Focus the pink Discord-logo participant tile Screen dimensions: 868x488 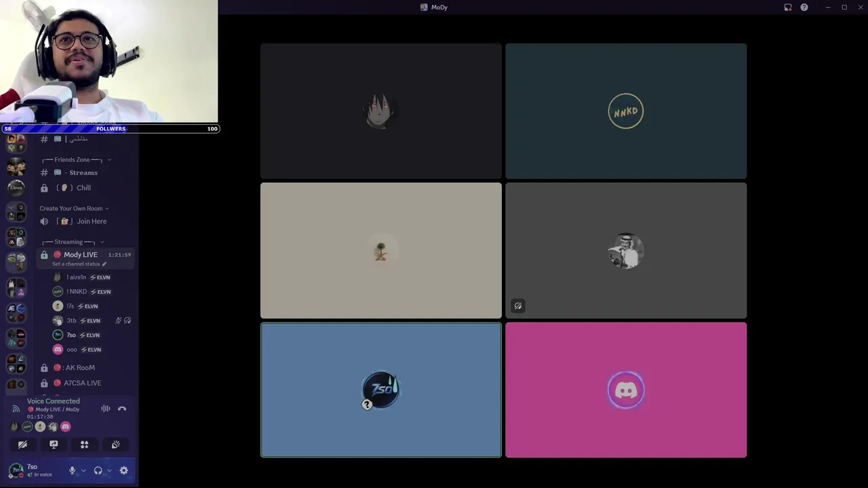626,390
